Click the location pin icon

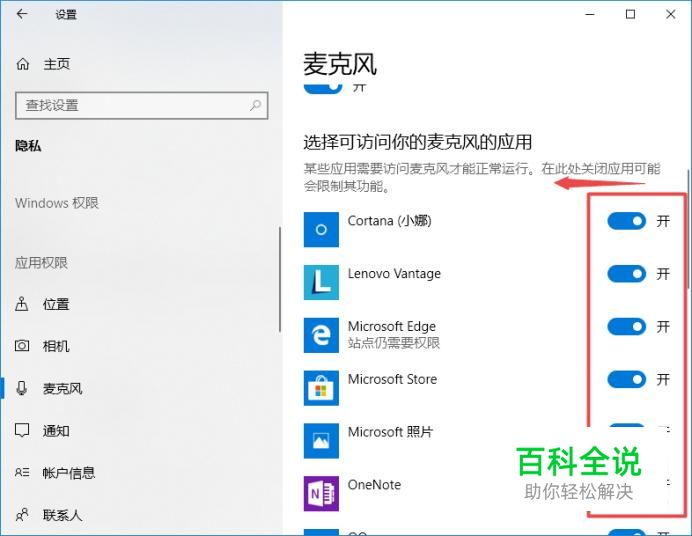pyautogui.click(x=22, y=304)
